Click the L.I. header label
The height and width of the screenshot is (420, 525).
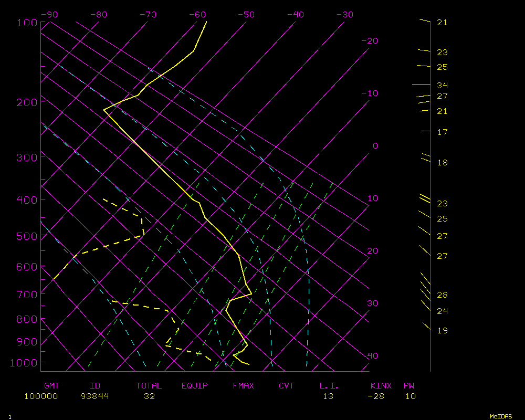pyautogui.click(x=329, y=386)
